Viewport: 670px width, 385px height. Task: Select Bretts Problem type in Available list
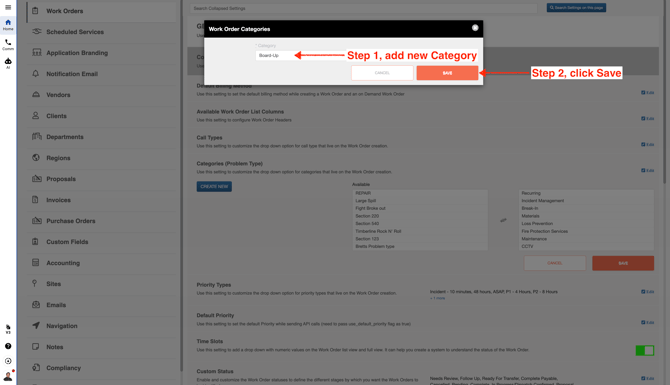420,247
